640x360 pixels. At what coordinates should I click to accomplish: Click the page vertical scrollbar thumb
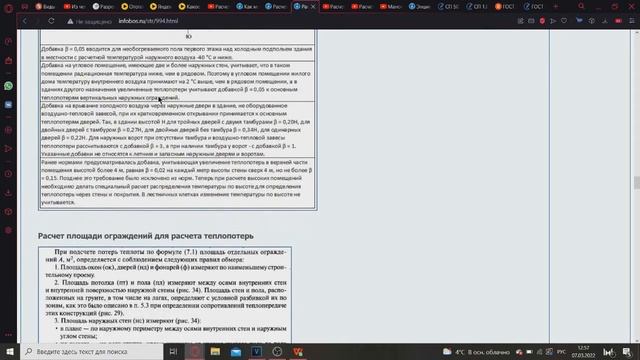636,182
